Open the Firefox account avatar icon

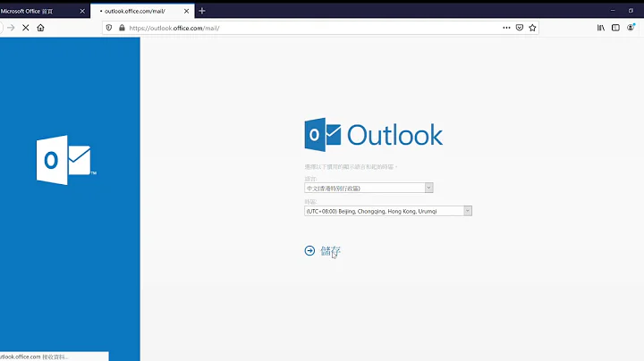tap(631, 28)
